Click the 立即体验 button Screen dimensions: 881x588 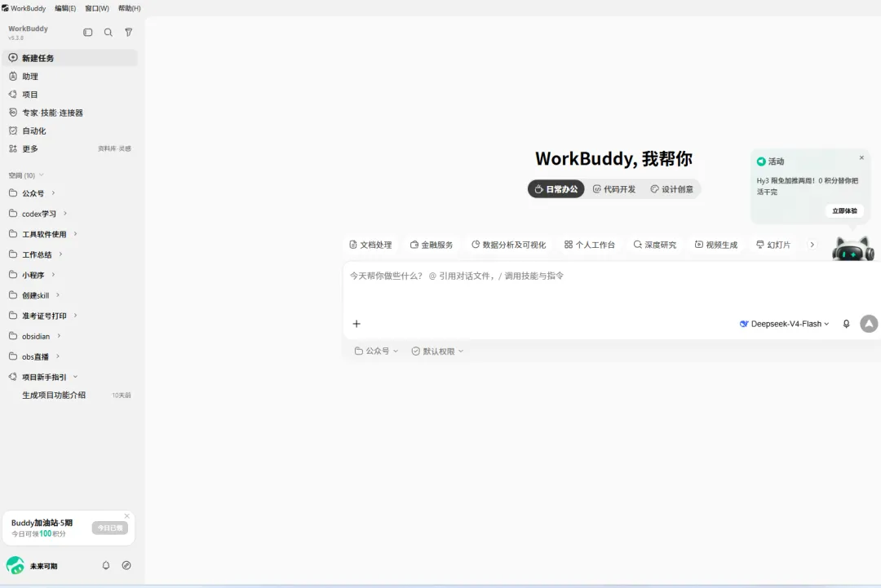coord(844,211)
